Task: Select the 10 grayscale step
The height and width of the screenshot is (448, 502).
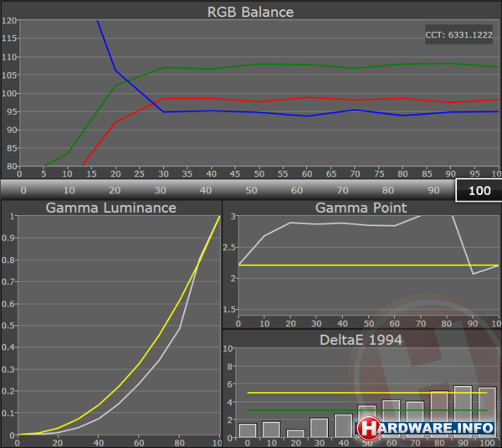Action: click(68, 190)
